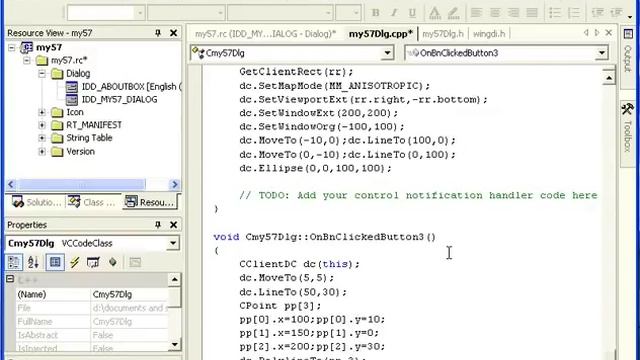The height and width of the screenshot is (360, 640).
Task: Place cursor on dc.Ellipse(0,0,100,100) line
Action: (315, 168)
